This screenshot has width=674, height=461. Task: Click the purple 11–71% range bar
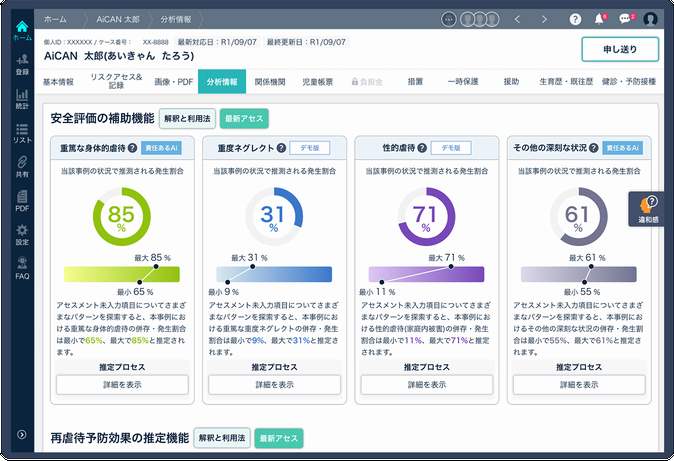pos(426,274)
